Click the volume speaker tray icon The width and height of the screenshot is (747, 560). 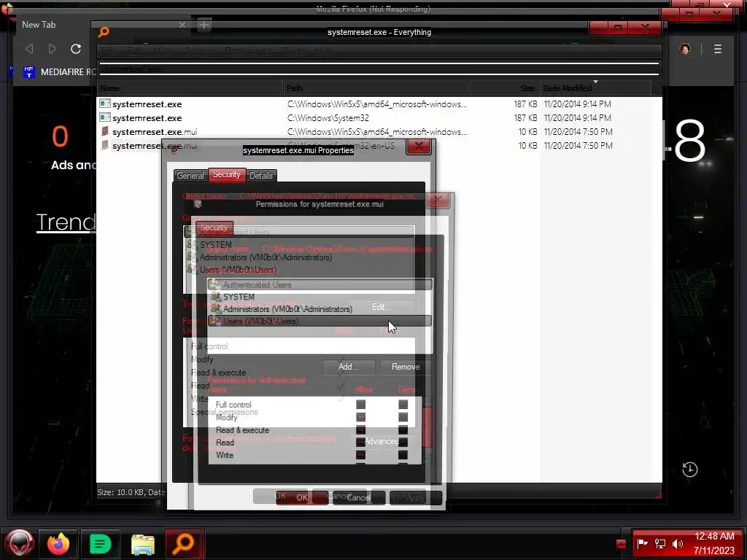pos(677,543)
